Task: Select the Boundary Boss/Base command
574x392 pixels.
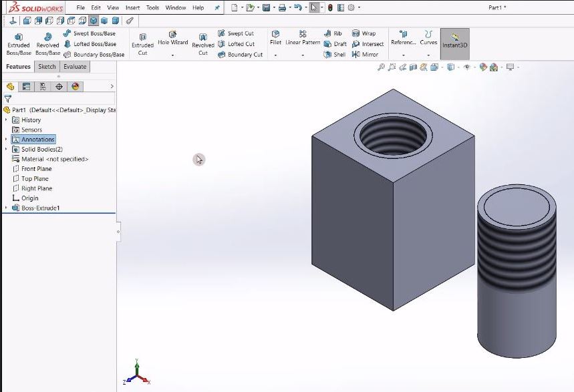Action: pyautogui.click(x=94, y=55)
